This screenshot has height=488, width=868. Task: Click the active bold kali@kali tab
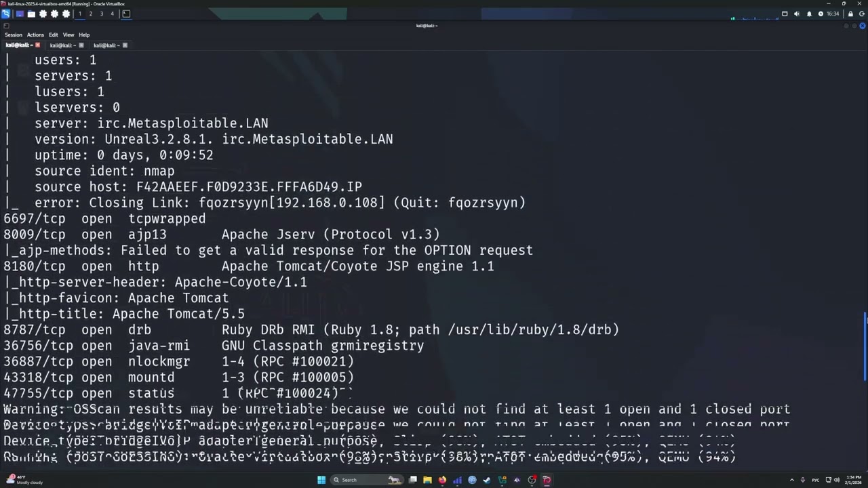tap(20, 45)
